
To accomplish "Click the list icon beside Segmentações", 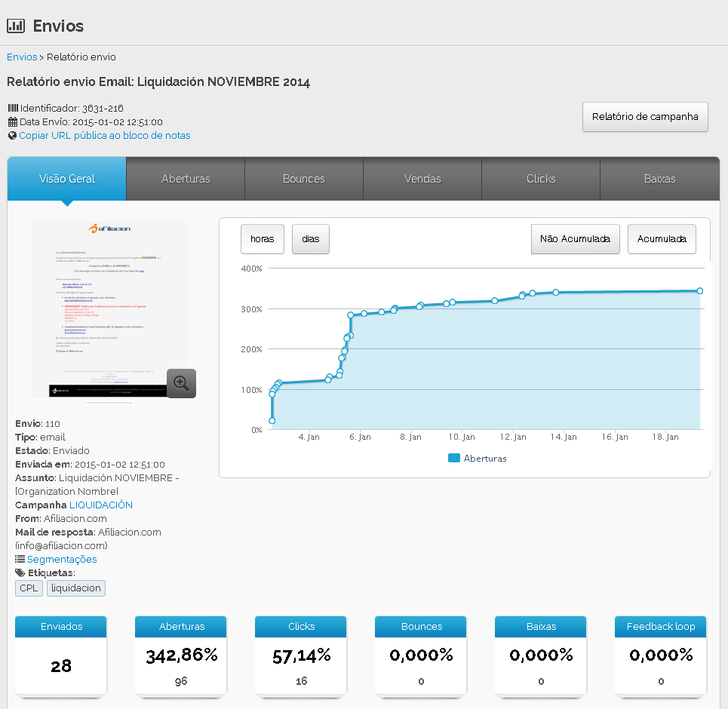I will tap(20, 560).
